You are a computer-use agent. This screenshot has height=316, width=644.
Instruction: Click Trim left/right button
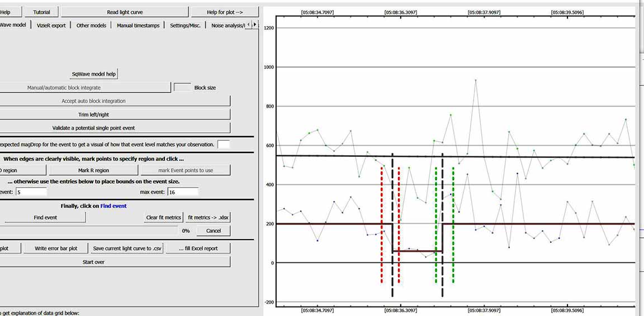[93, 114]
